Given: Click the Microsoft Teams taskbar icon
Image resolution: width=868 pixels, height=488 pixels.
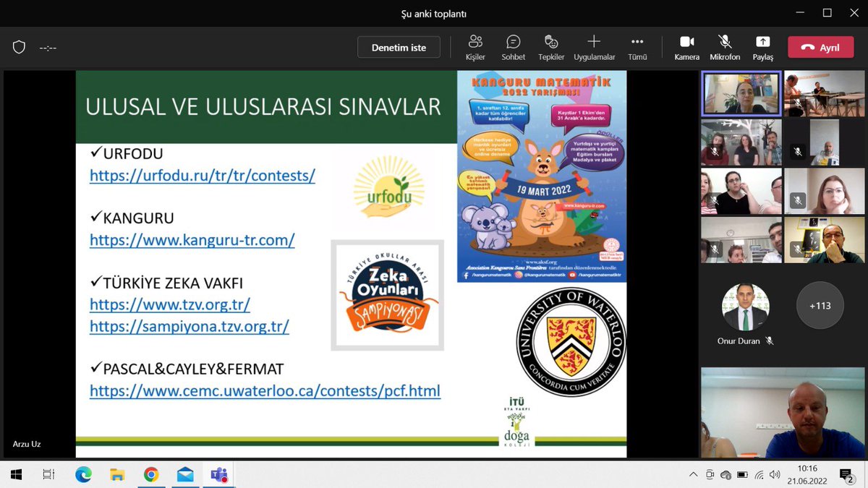Looking at the screenshot, I should [x=218, y=474].
